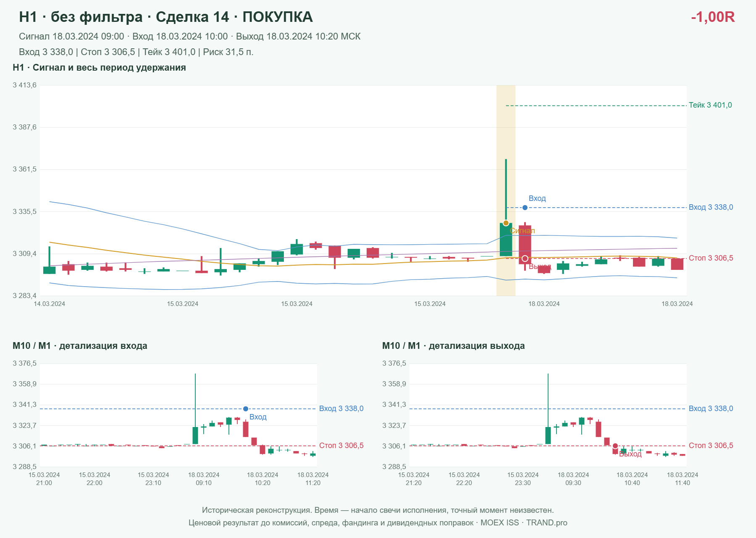Click the 'Вход' annotation above H1 entry marker
The height and width of the screenshot is (538, 756).
click(537, 198)
